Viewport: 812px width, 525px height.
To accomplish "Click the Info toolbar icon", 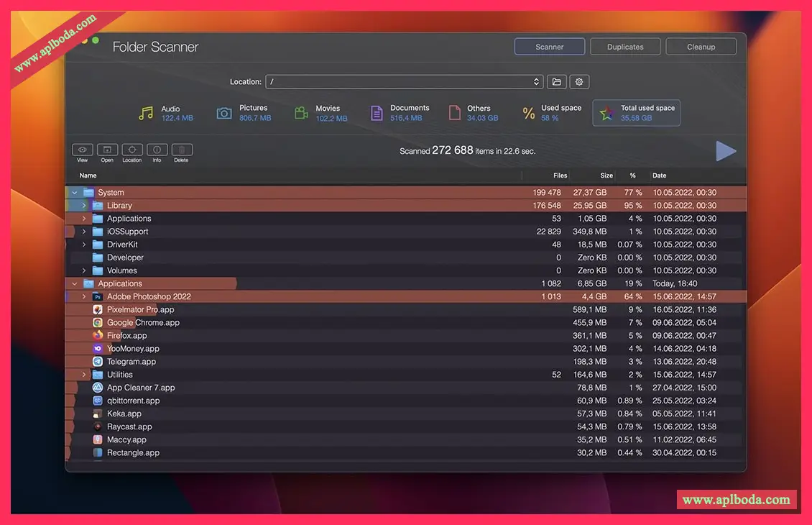I will tap(157, 150).
